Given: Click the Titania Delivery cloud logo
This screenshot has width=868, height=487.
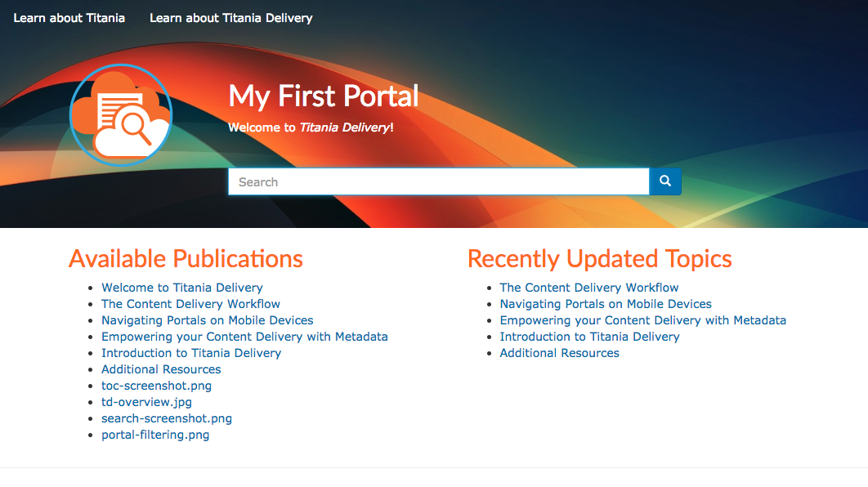Looking at the screenshot, I should coord(121,115).
